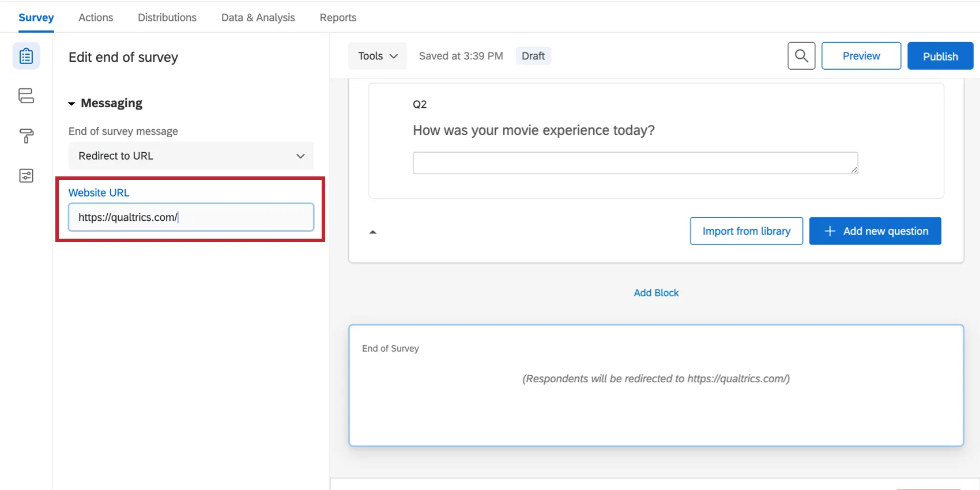Click the Q2 answer text box
Screen dimensions: 980x490
click(634, 163)
